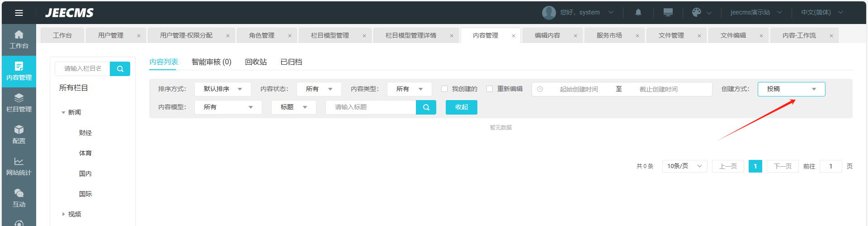Open 网站统计 in the sidebar

pyautogui.click(x=19, y=167)
